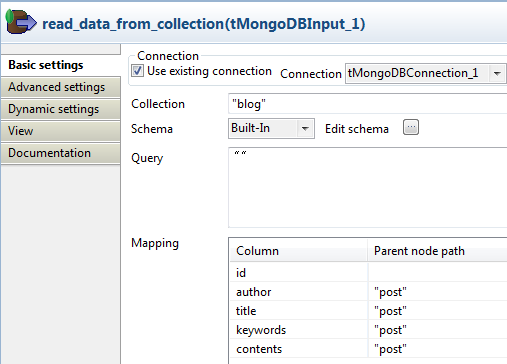The image size is (507, 364).
Task: Select the contents column cell
Action: pyautogui.click(x=299, y=349)
